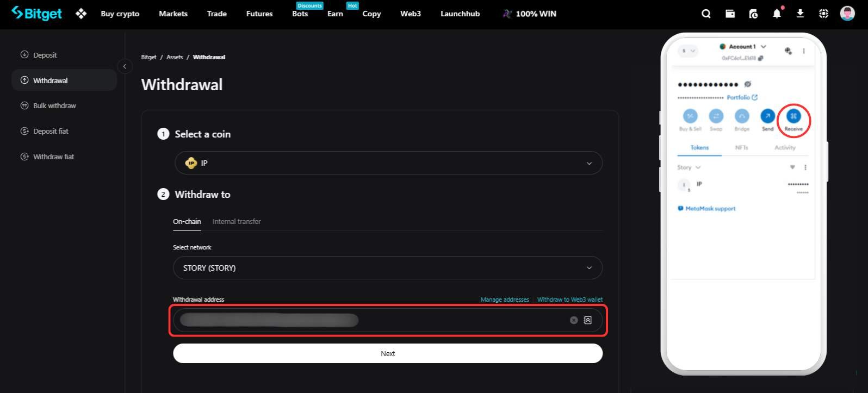Screen dimensions: 868x393
Task: Select the NFTs tab in MetaMask
Action: click(x=741, y=147)
